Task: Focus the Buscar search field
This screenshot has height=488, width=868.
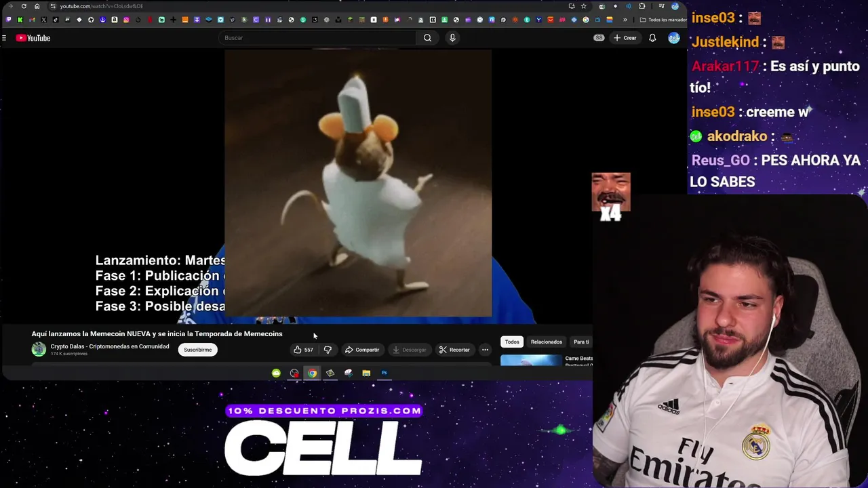Action: [319, 38]
